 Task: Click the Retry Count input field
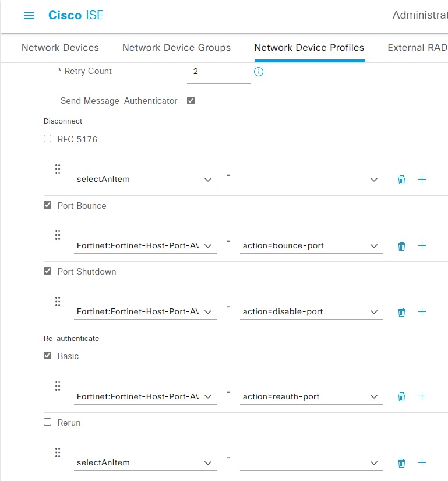(219, 72)
